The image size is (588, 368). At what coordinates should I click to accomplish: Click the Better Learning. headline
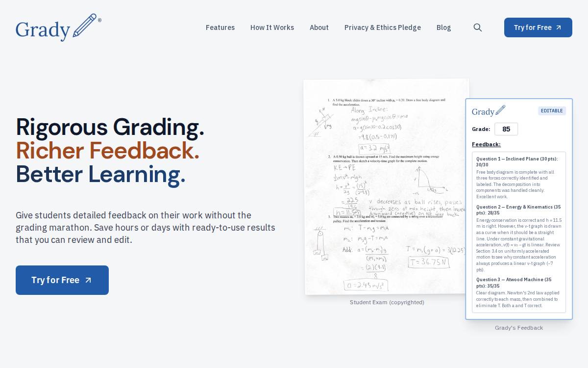click(x=100, y=174)
